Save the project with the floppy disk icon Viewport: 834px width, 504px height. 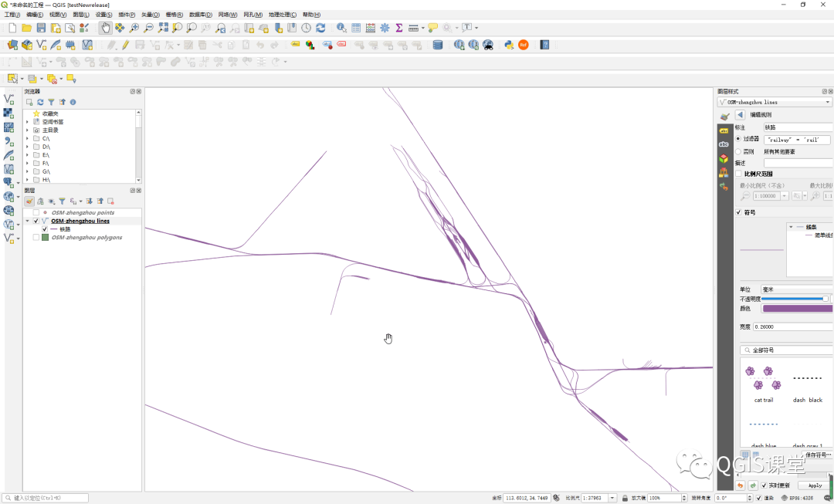coord(41,28)
